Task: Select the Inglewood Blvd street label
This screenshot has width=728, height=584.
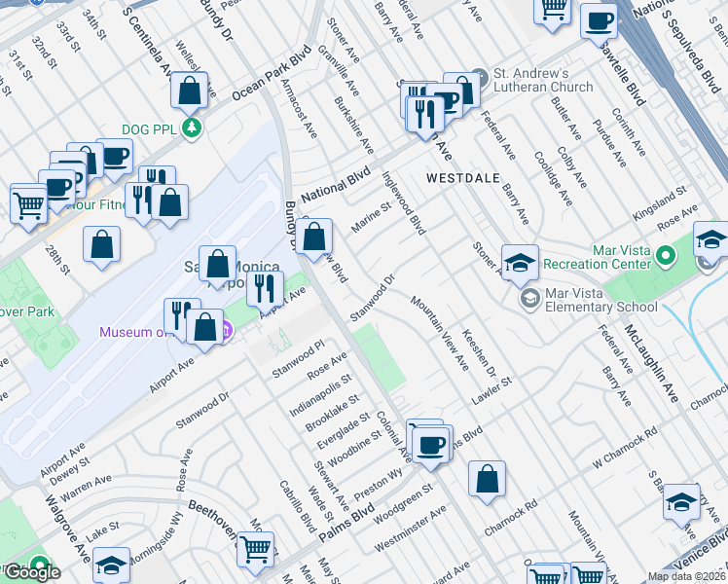Action: 404,202
